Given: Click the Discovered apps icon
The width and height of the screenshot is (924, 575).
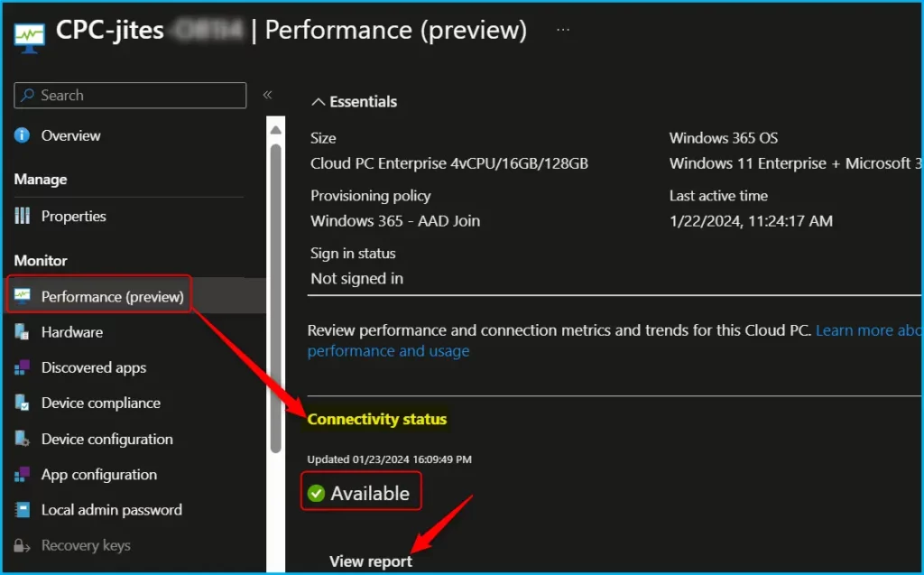Looking at the screenshot, I should coord(22,366).
